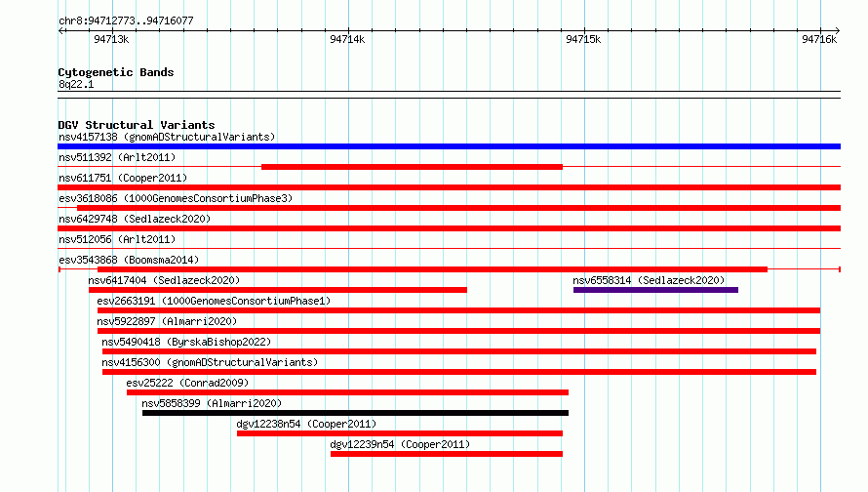Viewport: 868px width, 492px height.
Task: Click the black nsv5858399 variant bar
Action: pos(355,413)
